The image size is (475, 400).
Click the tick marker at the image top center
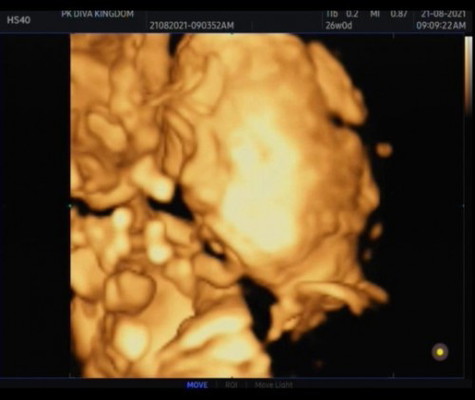pos(232,34)
